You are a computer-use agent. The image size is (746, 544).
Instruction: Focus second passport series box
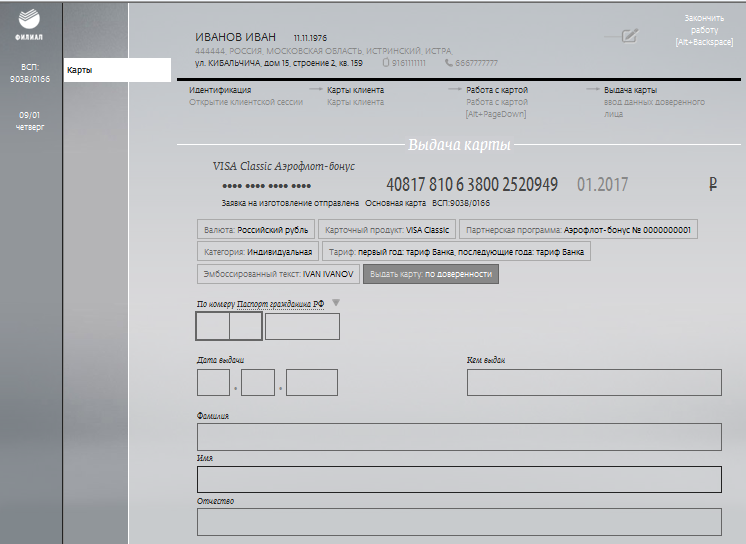pyautogui.click(x=245, y=326)
